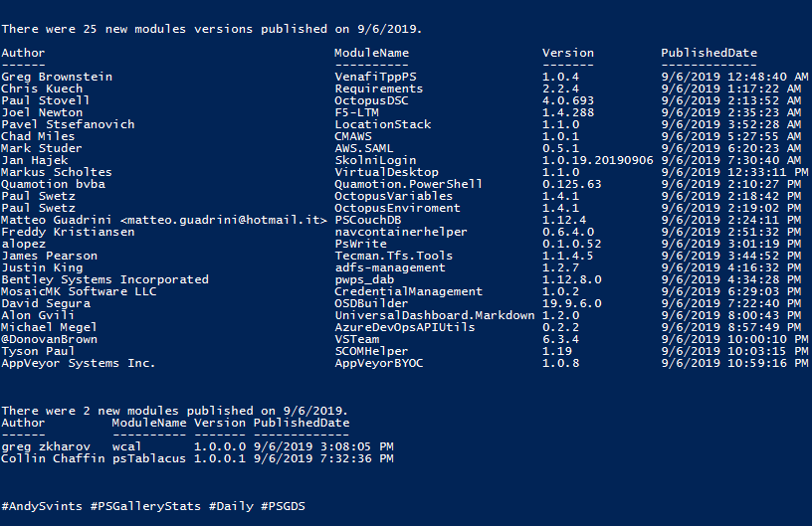Select the psTablacus module name

(x=149, y=458)
